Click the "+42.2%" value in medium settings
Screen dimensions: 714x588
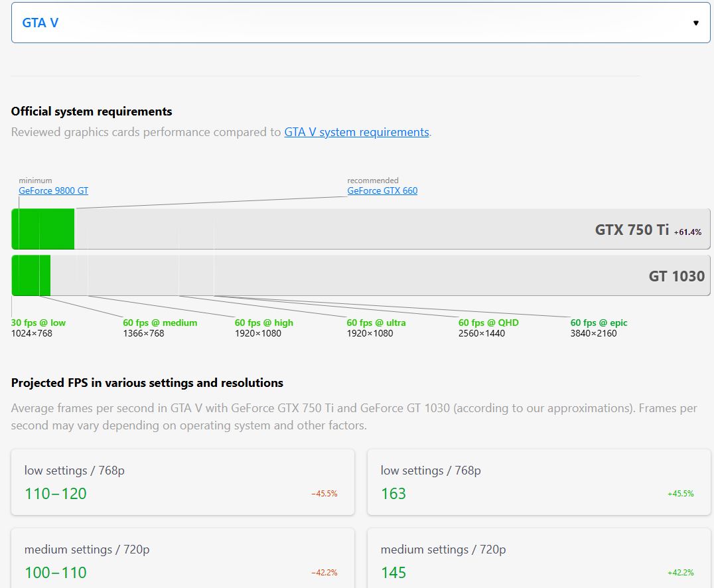point(681,573)
